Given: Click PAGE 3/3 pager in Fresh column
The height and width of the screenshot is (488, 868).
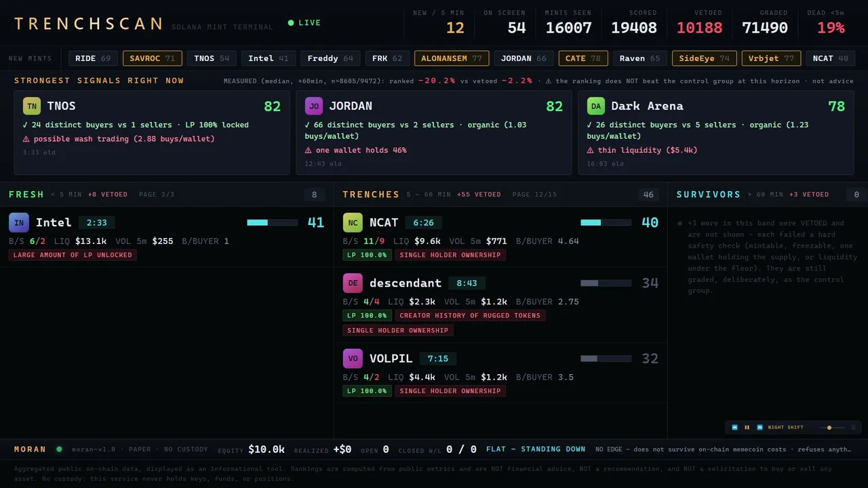Looking at the screenshot, I should 157,195.
